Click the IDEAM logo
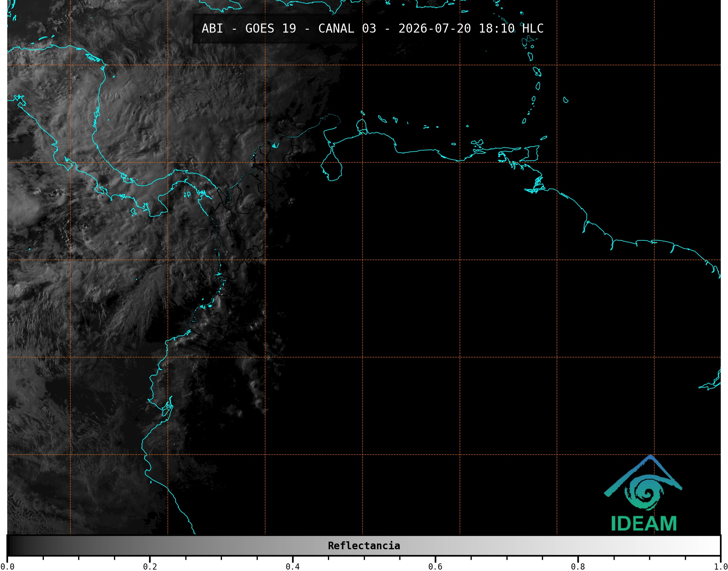Screen dimensions: 728x571 [x=643, y=493]
